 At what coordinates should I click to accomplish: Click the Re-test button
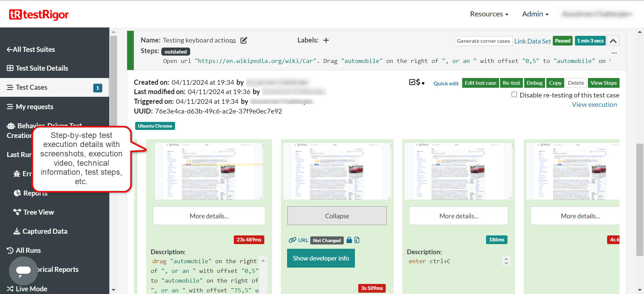tap(511, 83)
